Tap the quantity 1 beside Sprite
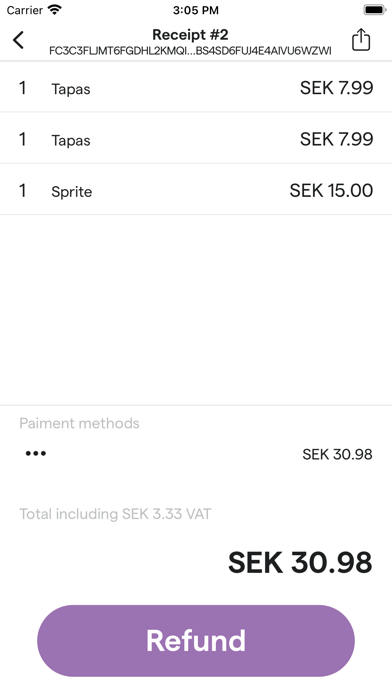This screenshot has width=392, height=696. (22, 190)
